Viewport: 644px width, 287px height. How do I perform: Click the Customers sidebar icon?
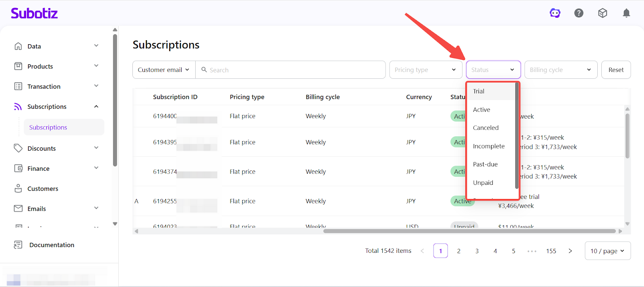tap(18, 189)
